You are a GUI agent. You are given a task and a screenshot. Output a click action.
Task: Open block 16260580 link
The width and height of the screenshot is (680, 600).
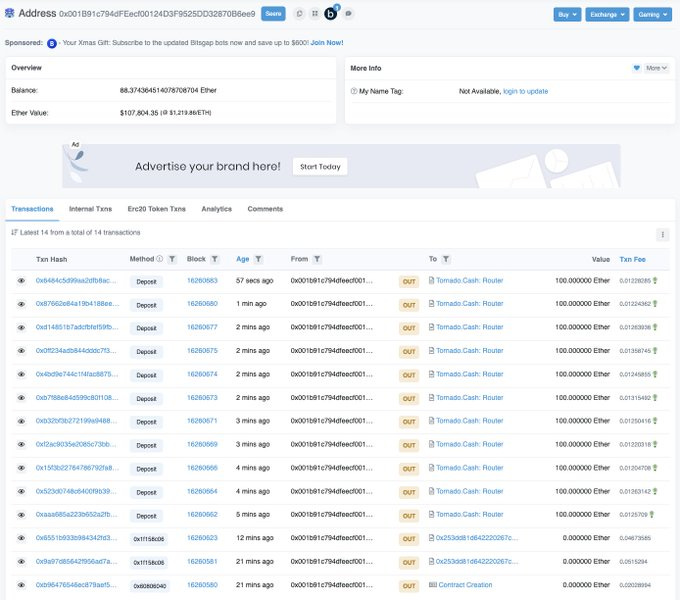[x=202, y=585]
